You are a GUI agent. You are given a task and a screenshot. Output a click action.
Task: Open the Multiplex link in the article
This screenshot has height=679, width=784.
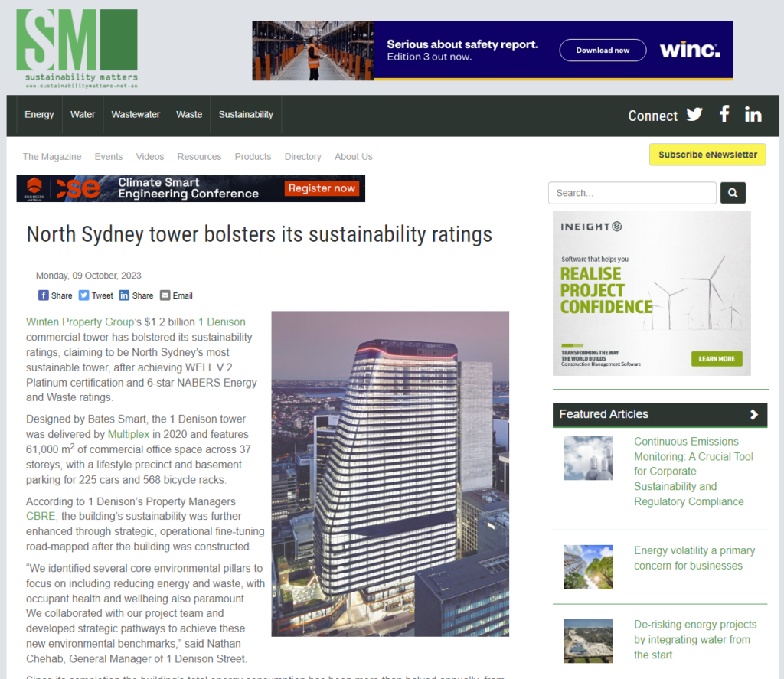128,433
